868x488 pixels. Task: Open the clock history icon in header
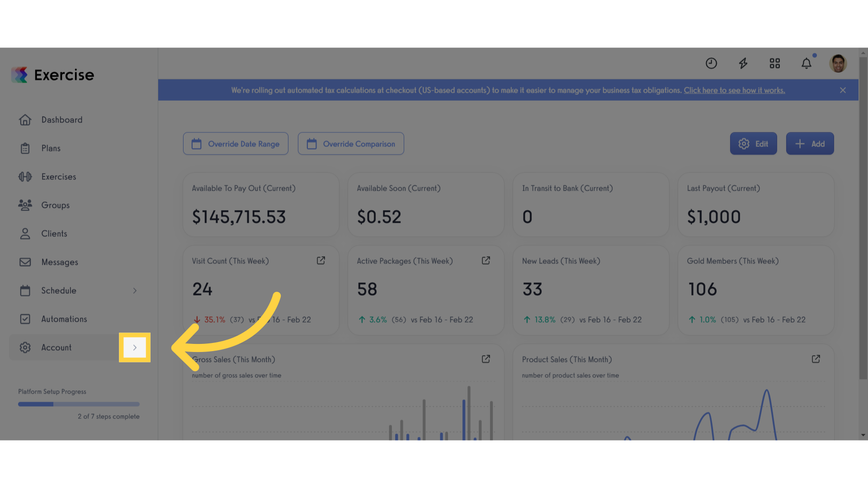click(711, 63)
